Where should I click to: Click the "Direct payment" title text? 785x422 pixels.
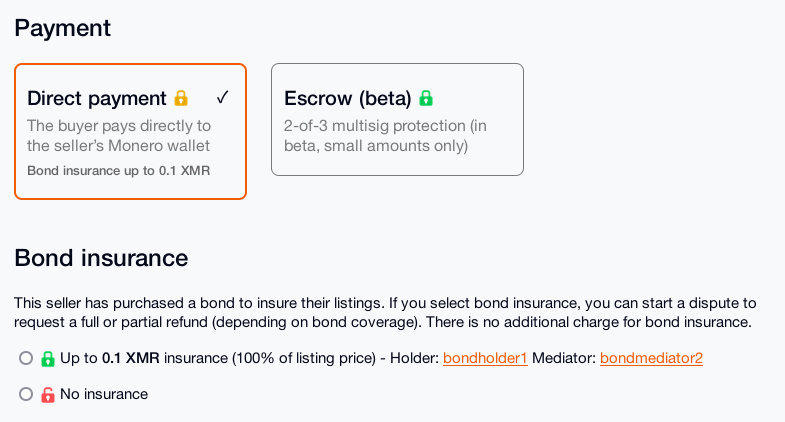point(97,98)
